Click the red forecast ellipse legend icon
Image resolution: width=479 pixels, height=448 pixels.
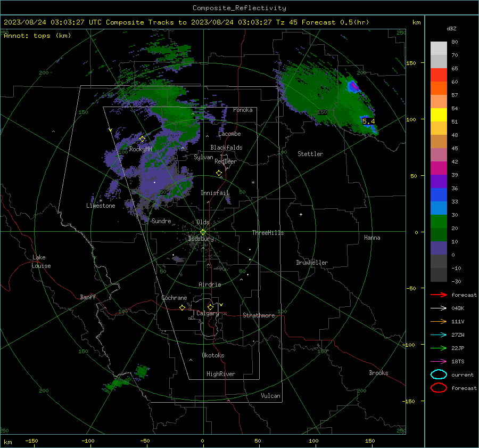click(x=439, y=388)
